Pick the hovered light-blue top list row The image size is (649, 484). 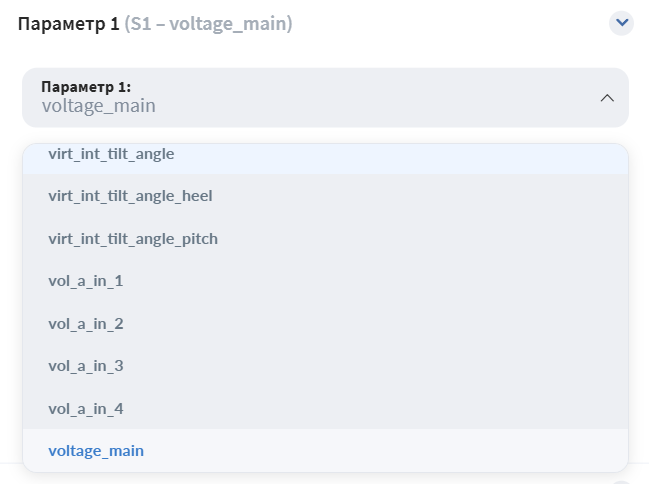click(325, 159)
